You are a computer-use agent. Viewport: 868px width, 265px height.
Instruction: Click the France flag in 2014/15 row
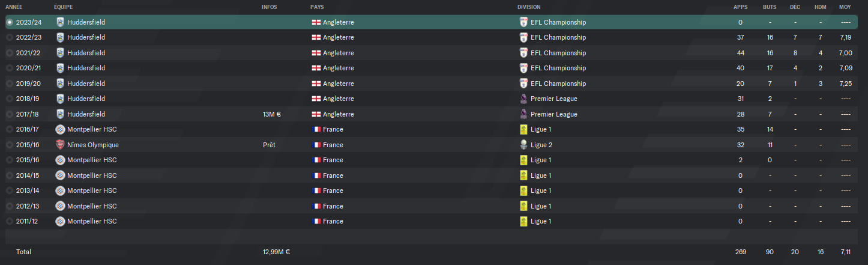tap(316, 175)
